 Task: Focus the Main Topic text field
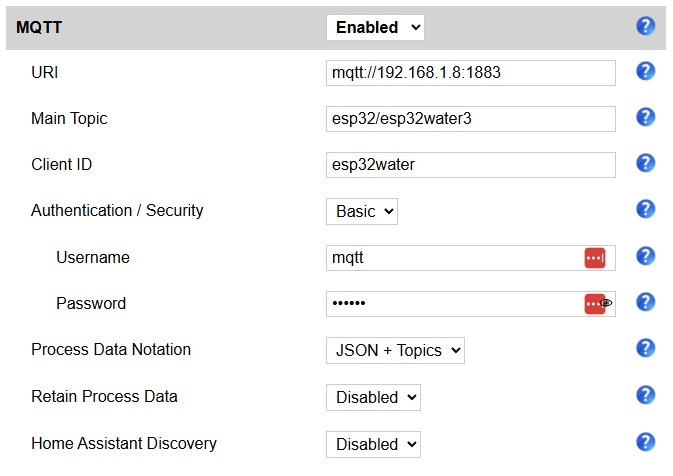[x=470, y=119]
